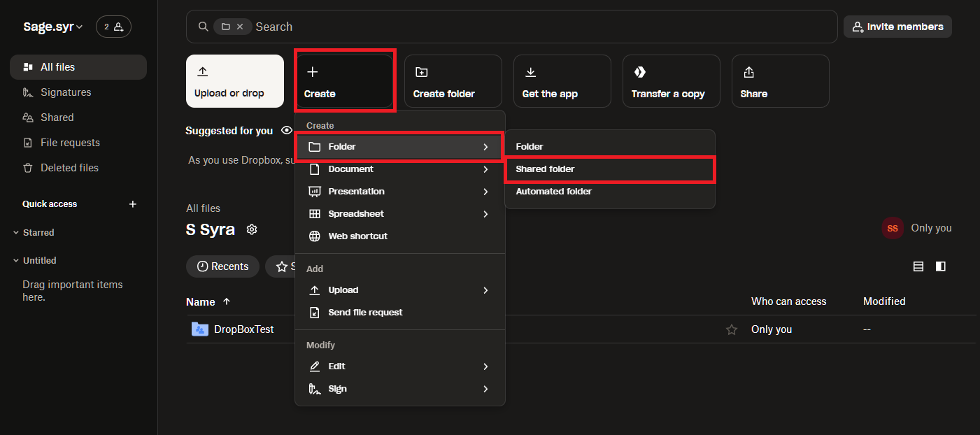Expand the Edit submenu
The width and height of the screenshot is (980, 435).
click(400, 366)
